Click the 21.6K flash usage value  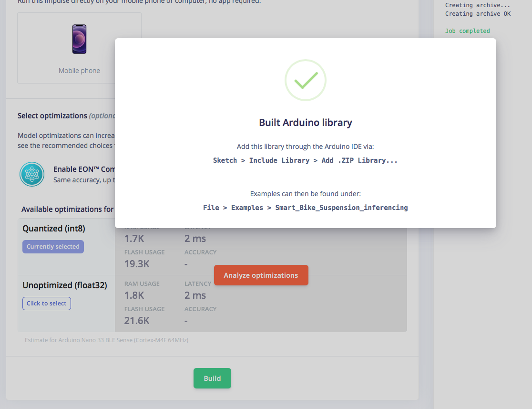[137, 321]
